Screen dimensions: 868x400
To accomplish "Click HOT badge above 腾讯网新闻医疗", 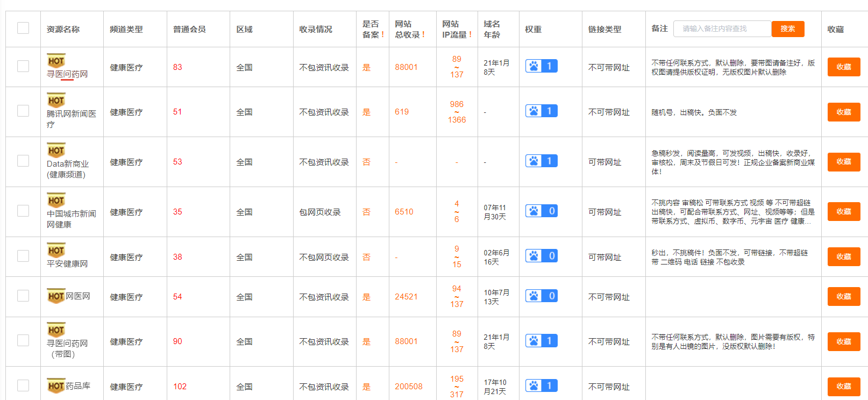I will pos(56,101).
